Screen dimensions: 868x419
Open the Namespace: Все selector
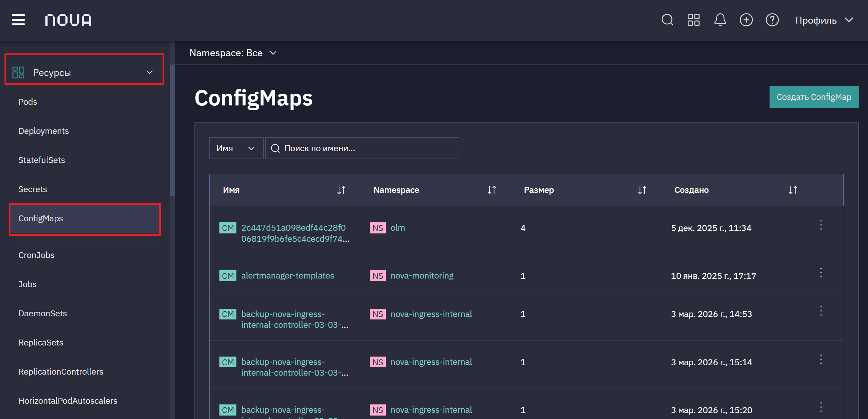click(x=233, y=53)
